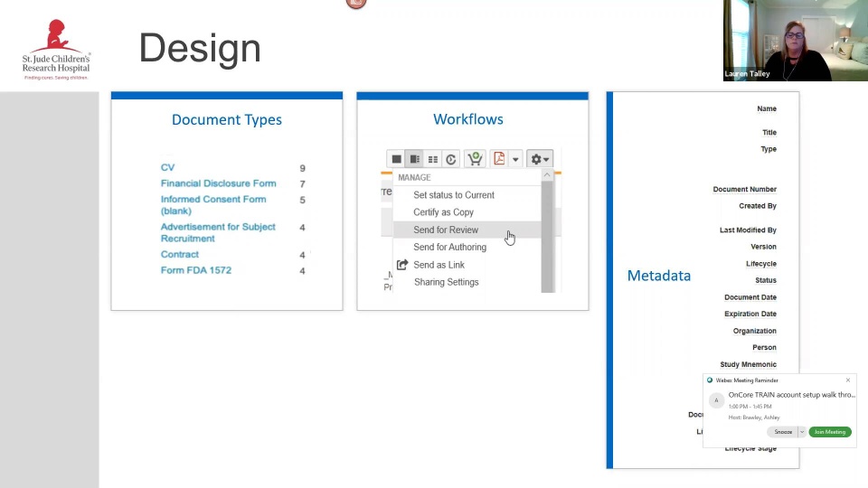Viewport: 868px width, 488px height.
Task: Open the Financial Disclosure Form link
Action: coord(218,183)
